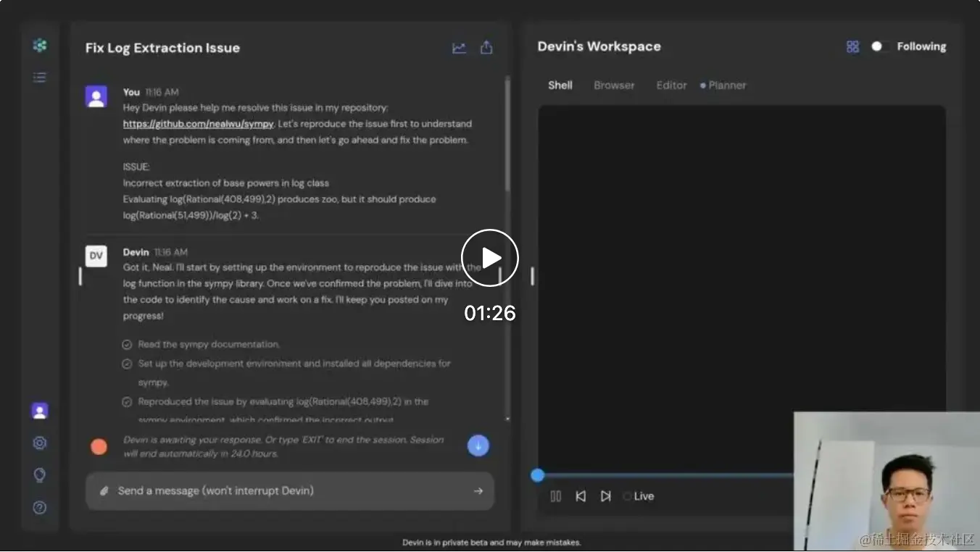This screenshot has height=552, width=980.
Task: Click the check icon beside 'Set up the development environment'
Action: pos(127,364)
